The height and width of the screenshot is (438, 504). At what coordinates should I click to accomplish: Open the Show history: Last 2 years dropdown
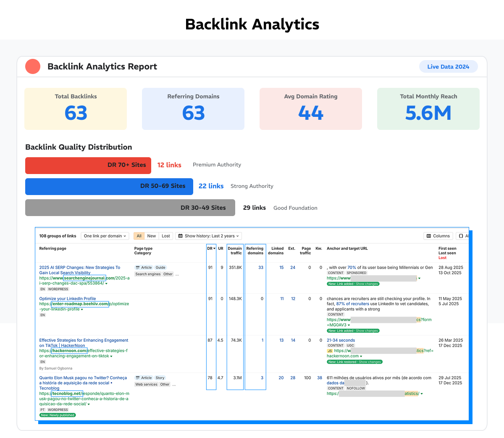click(209, 236)
